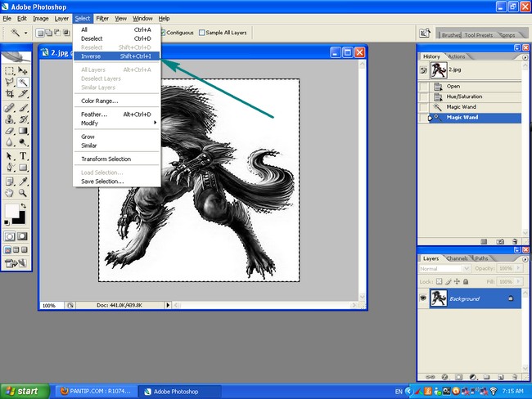
Task: Create new snapshot in History panel
Action: pyautogui.click(x=500, y=241)
